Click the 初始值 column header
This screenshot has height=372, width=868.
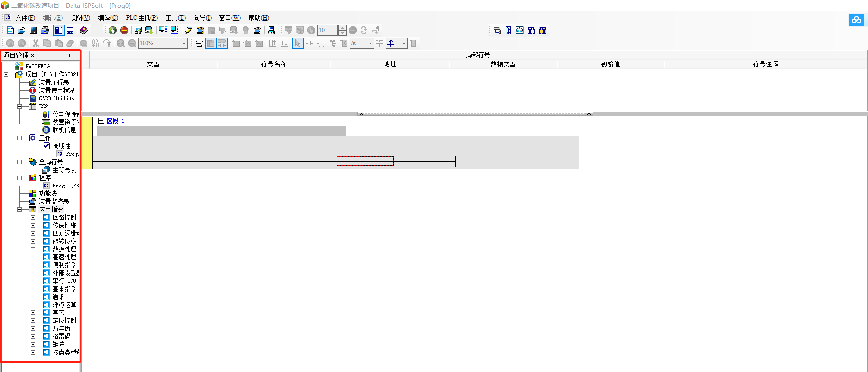pyautogui.click(x=610, y=64)
